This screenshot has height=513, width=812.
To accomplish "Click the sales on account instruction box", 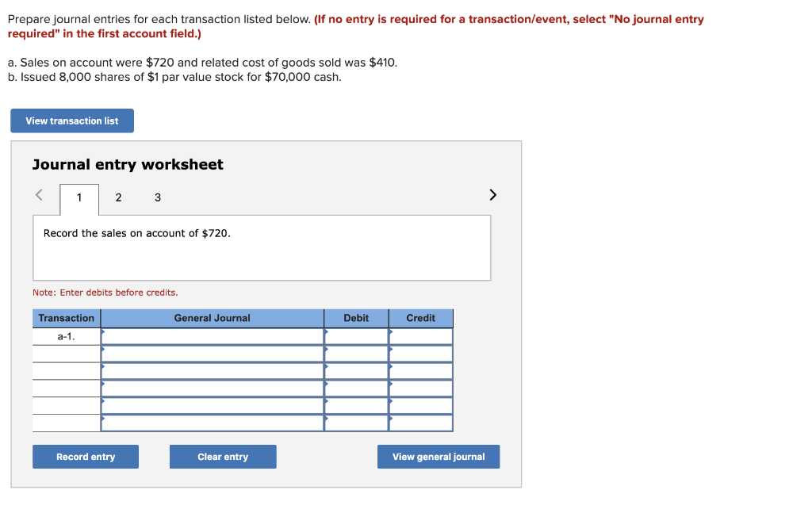I will click(x=262, y=247).
